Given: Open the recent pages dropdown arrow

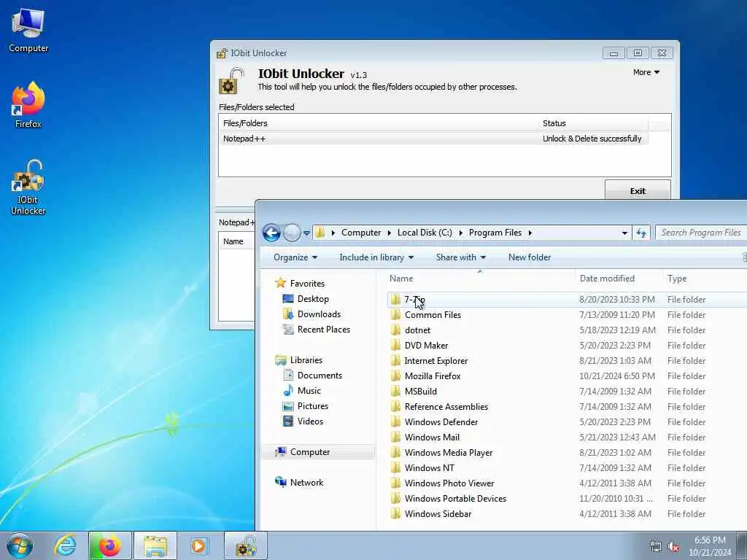Looking at the screenshot, I should click(x=307, y=233).
